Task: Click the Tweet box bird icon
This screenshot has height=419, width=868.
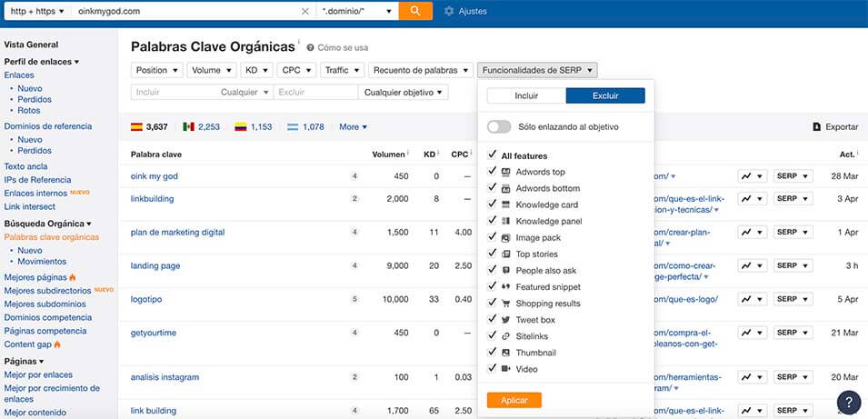Action: (505, 320)
